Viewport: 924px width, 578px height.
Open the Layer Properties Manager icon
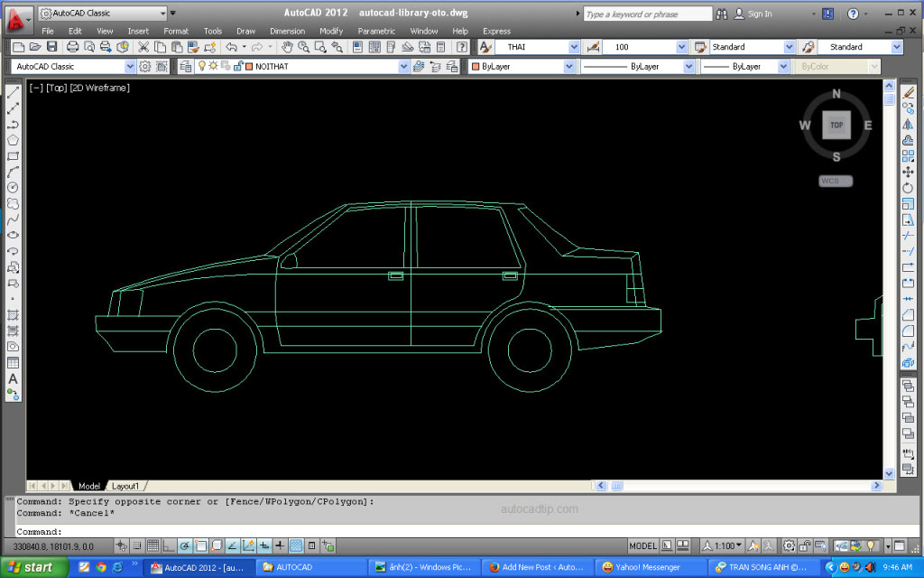185,67
